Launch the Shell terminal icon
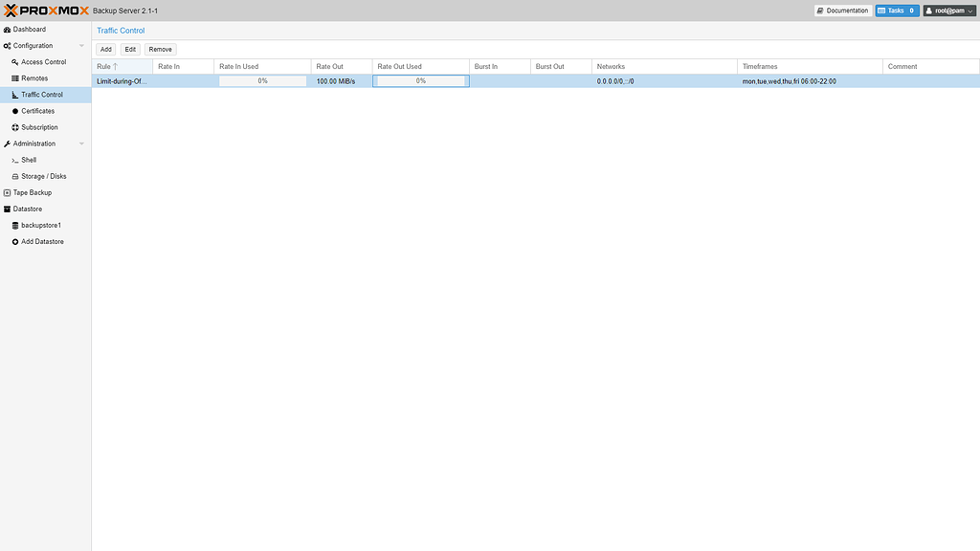 (17, 160)
